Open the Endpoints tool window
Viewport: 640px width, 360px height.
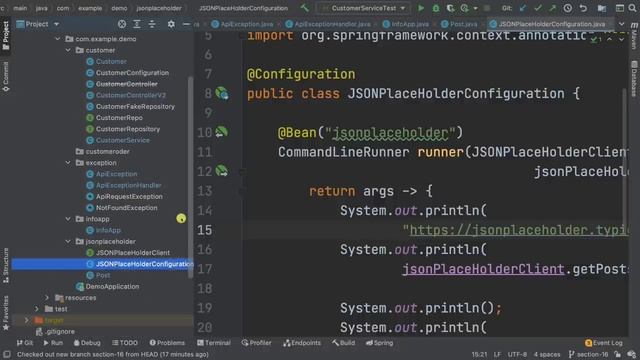click(x=302, y=343)
